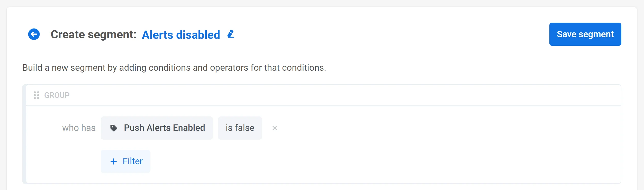
Task: Open the Push Alerts Enabled attribute selector
Action: tap(157, 128)
